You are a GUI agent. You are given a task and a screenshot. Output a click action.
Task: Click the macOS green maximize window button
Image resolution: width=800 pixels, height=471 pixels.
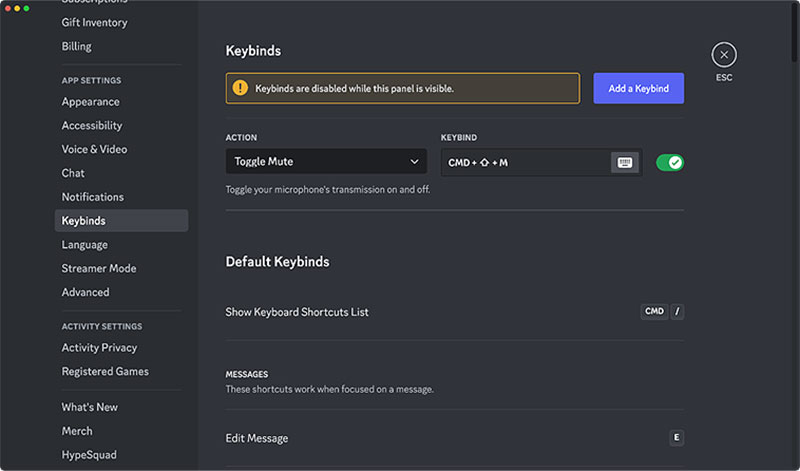click(x=26, y=8)
